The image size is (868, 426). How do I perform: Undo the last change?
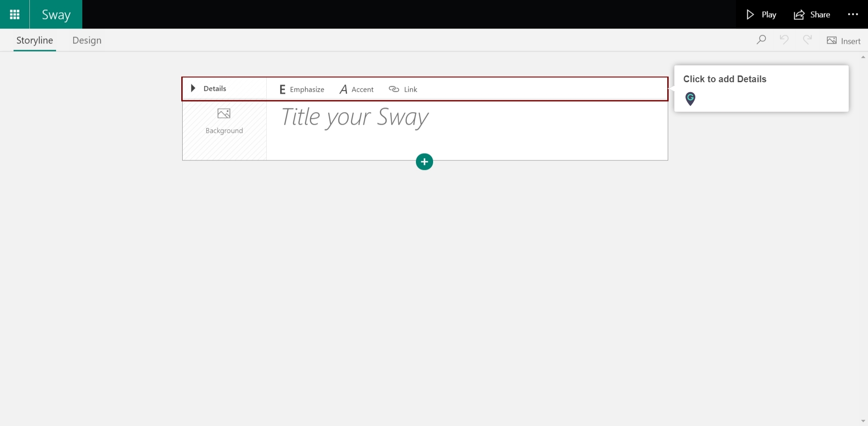pos(784,40)
